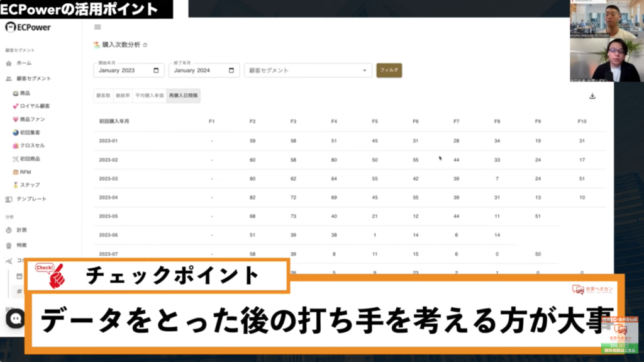The height and width of the screenshot is (362, 644).
Task: Click the 初回購入年月 column header
Action: pyautogui.click(x=114, y=122)
